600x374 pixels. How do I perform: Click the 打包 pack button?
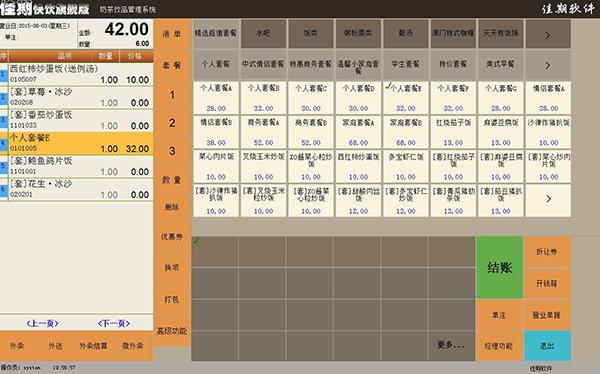172,299
